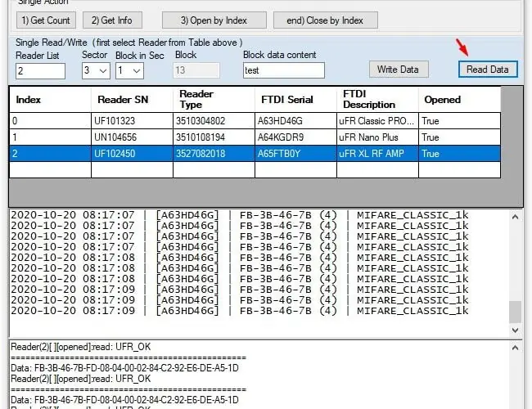Click the Write Data button

[x=398, y=70]
